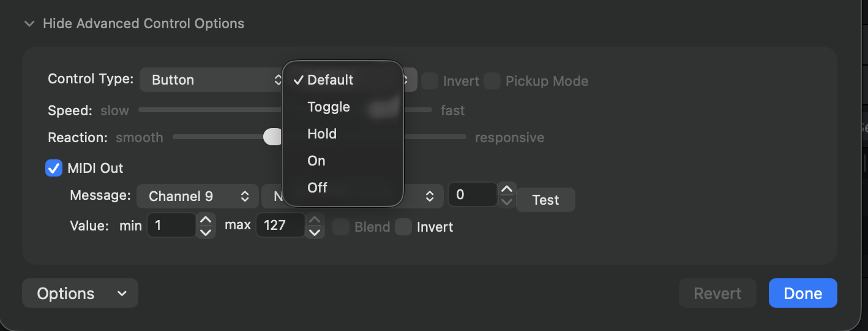Screen dimensions: 868x331
Task: Click the message number field showing 0
Action: click(x=473, y=195)
